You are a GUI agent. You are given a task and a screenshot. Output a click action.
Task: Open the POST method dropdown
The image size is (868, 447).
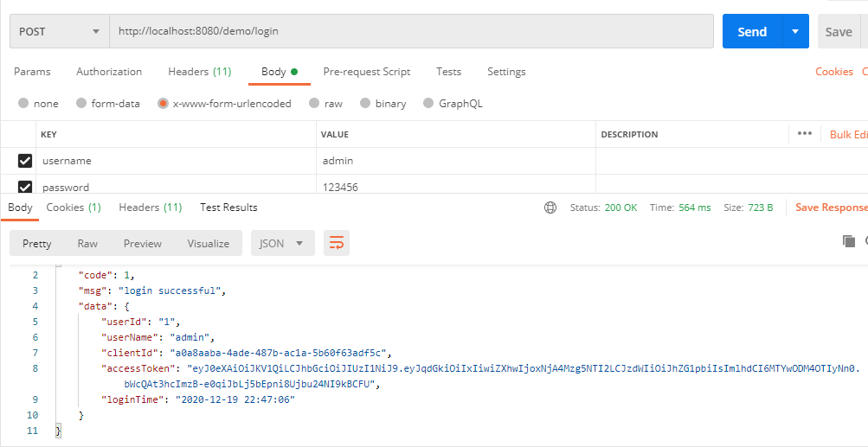click(59, 31)
